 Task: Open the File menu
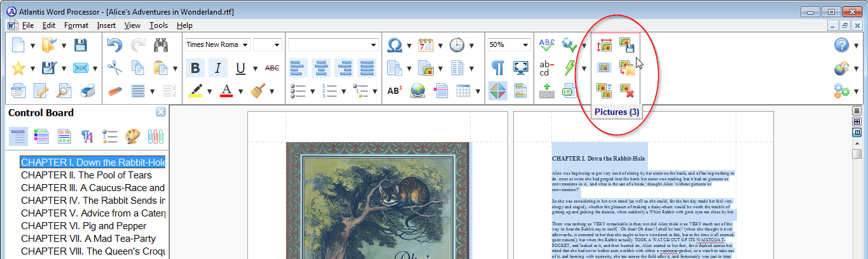[28, 25]
